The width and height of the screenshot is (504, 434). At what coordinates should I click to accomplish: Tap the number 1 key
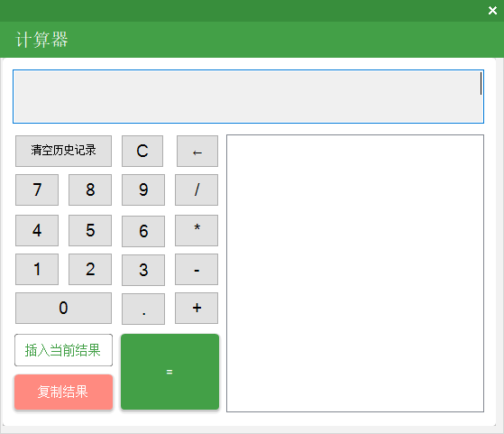[37, 269]
